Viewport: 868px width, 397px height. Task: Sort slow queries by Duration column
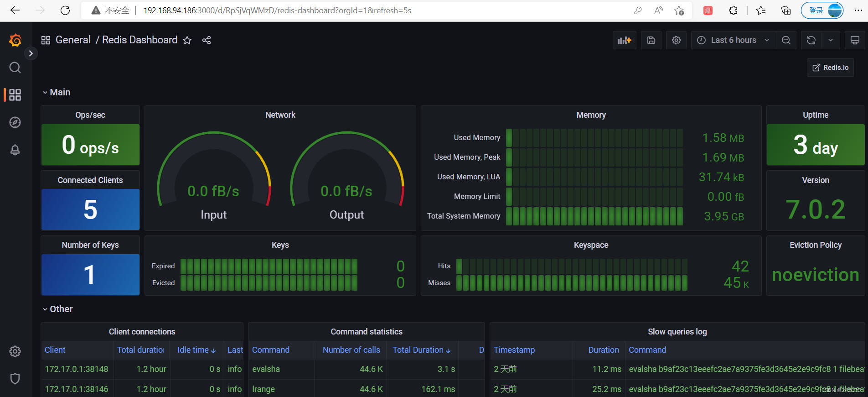pos(604,350)
